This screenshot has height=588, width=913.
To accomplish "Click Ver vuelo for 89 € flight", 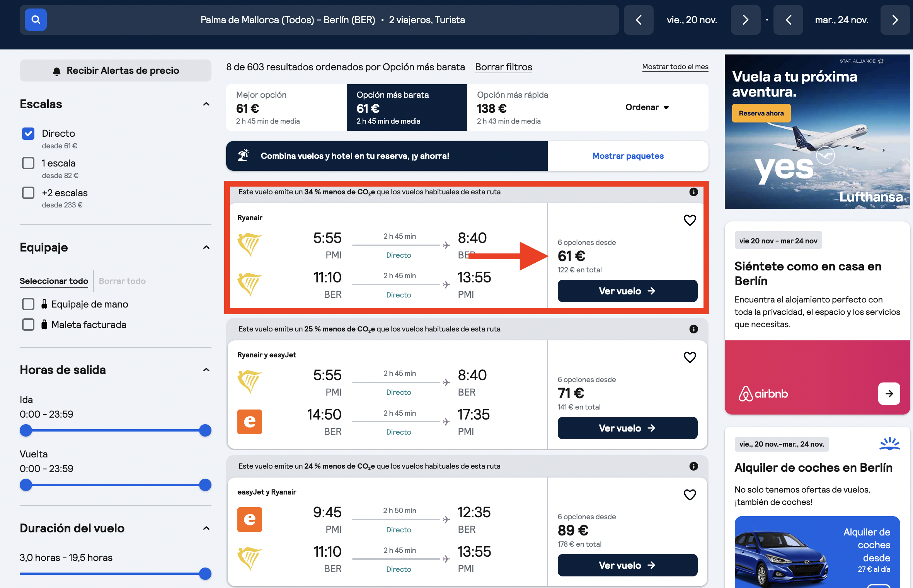I will (627, 565).
